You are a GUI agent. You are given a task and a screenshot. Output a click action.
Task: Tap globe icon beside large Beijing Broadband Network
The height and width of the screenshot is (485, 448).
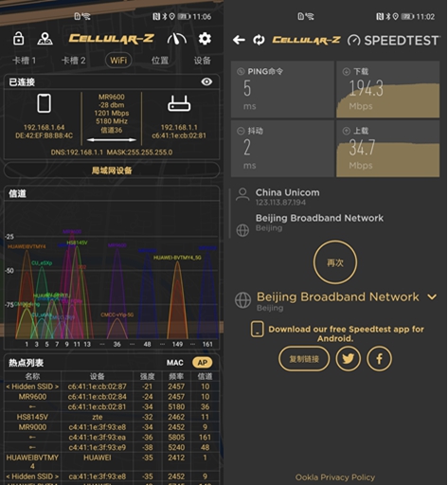coord(242,300)
